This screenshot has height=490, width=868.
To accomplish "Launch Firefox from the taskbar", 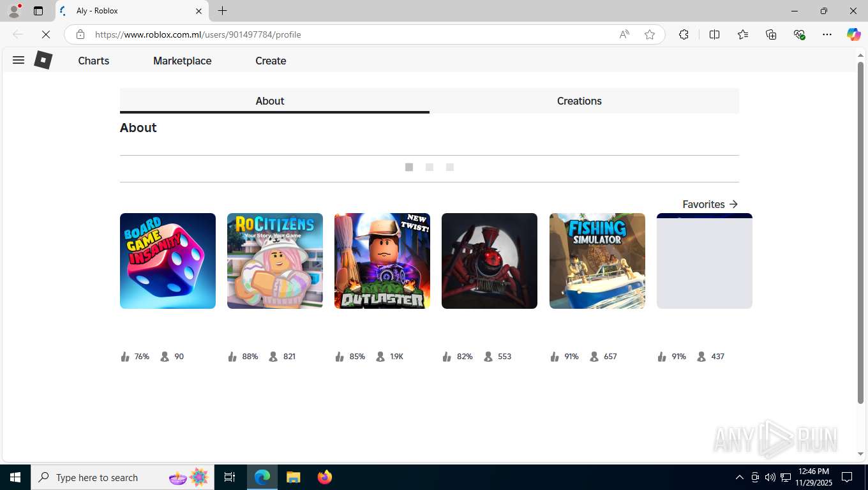I will [x=325, y=477].
